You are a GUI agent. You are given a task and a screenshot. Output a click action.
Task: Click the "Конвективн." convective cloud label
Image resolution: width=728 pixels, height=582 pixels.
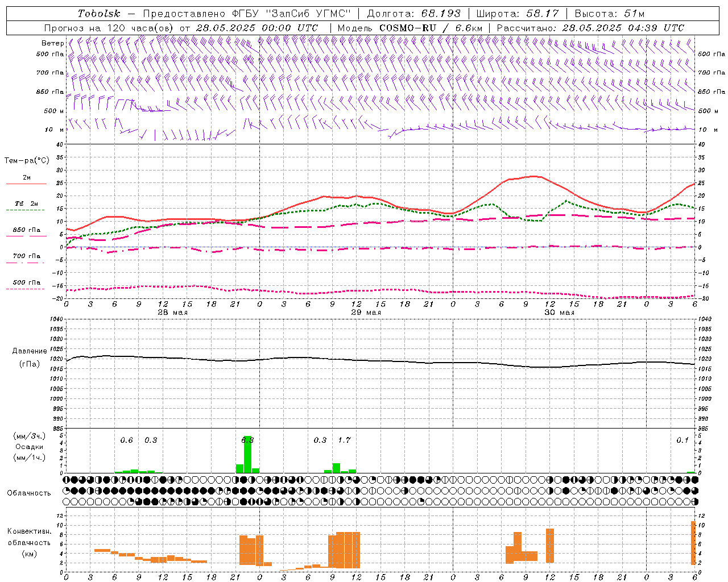pos(30,531)
